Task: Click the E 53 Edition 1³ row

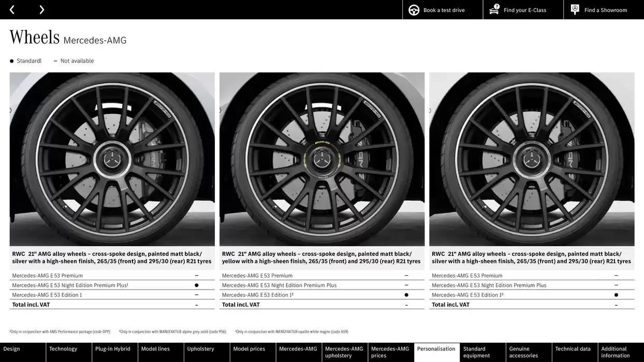Action: coord(532,295)
